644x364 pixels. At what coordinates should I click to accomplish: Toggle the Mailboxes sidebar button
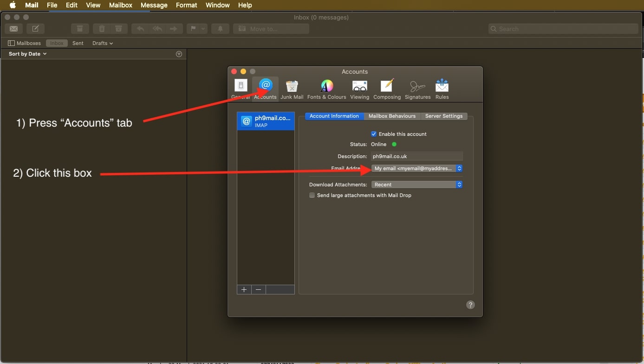coord(25,43)
